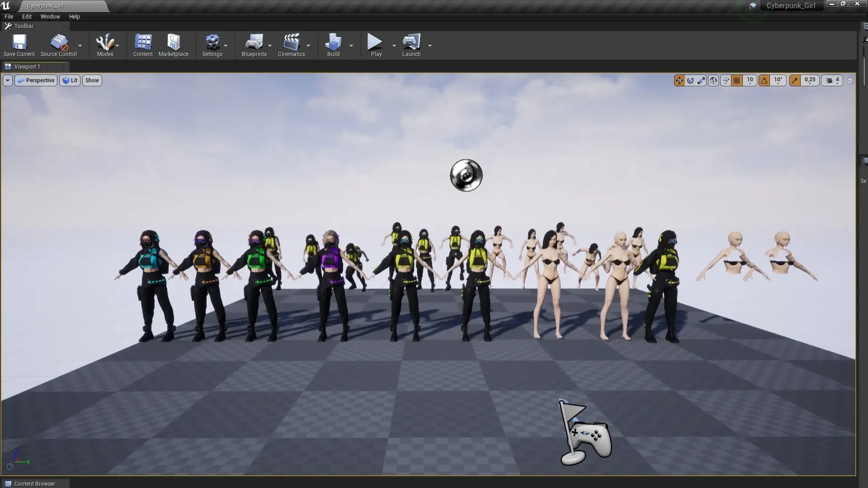
Task: Toggle scale snapping
Action: click(795, 80)
